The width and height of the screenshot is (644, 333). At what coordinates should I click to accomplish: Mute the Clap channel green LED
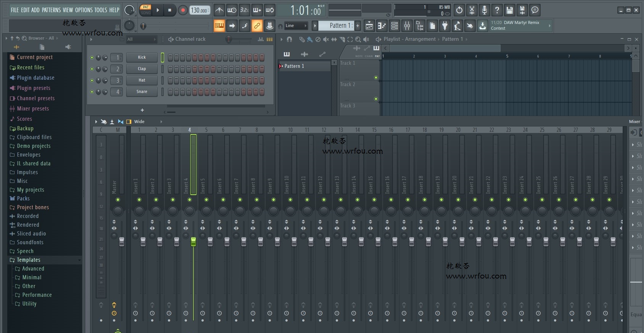[x=92, y=69]
